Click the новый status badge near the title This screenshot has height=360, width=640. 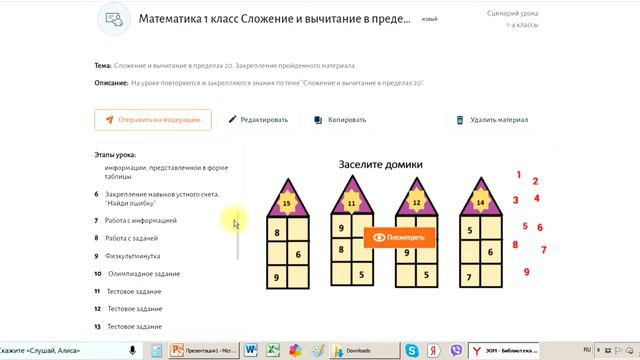tap(429, 19)
